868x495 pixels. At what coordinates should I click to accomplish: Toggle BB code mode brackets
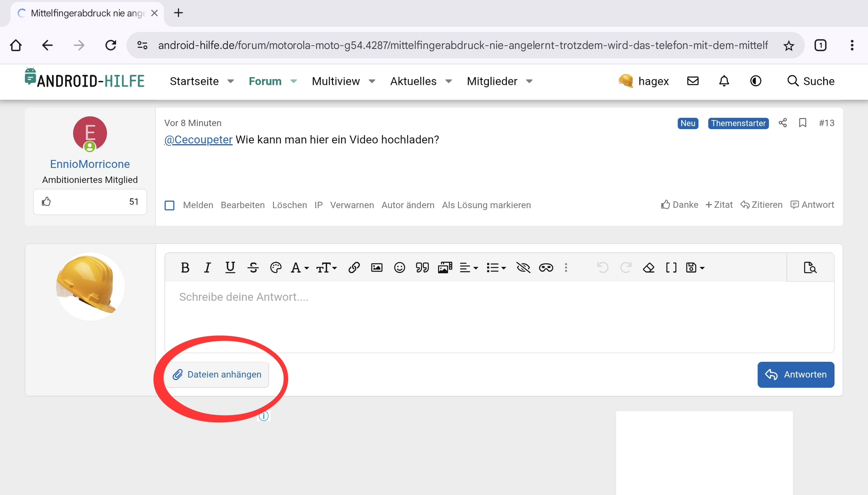click(x=671, y=268)
